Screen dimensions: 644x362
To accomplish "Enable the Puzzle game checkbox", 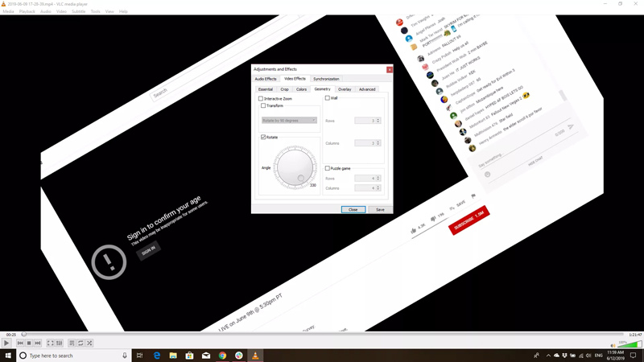I will coord(328,169).
